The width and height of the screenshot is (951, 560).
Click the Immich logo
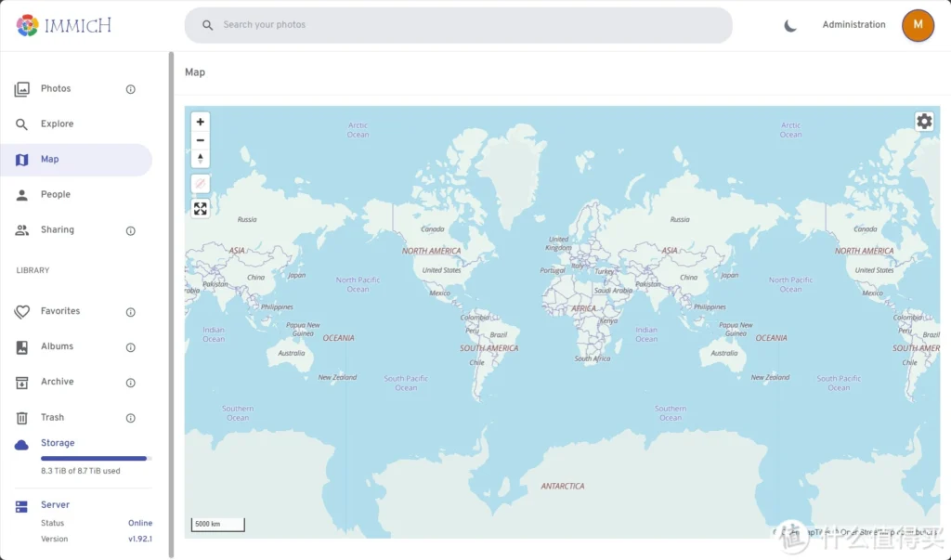(64, 25)
